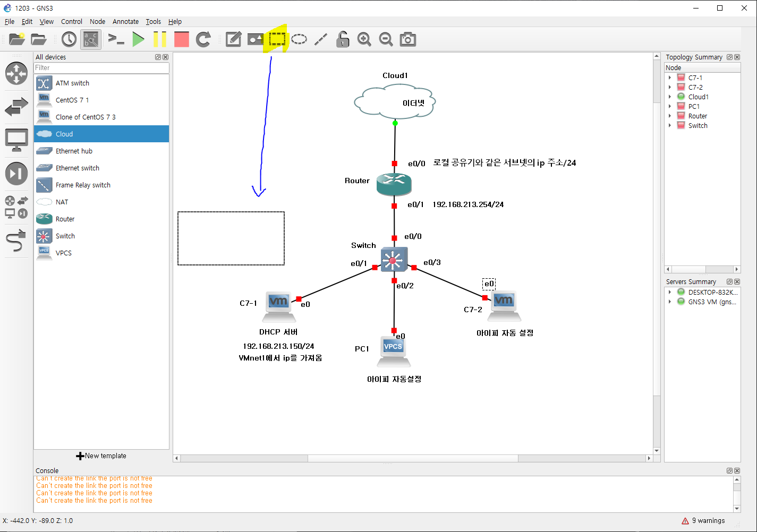757x532 pixels.
Task: Toggle the lock/unlock items padlock icon
Action: coord(343,39)
